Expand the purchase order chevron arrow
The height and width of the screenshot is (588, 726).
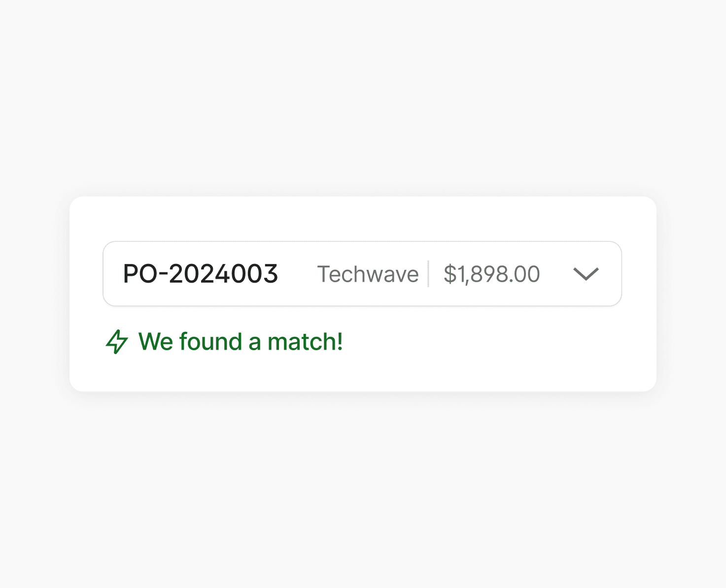(x=586, y=274)
